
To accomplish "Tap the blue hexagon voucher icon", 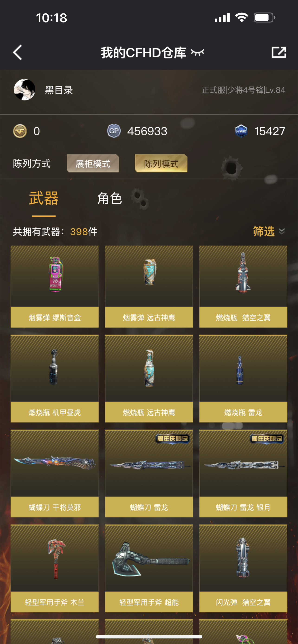I will (x=241, y=131).
